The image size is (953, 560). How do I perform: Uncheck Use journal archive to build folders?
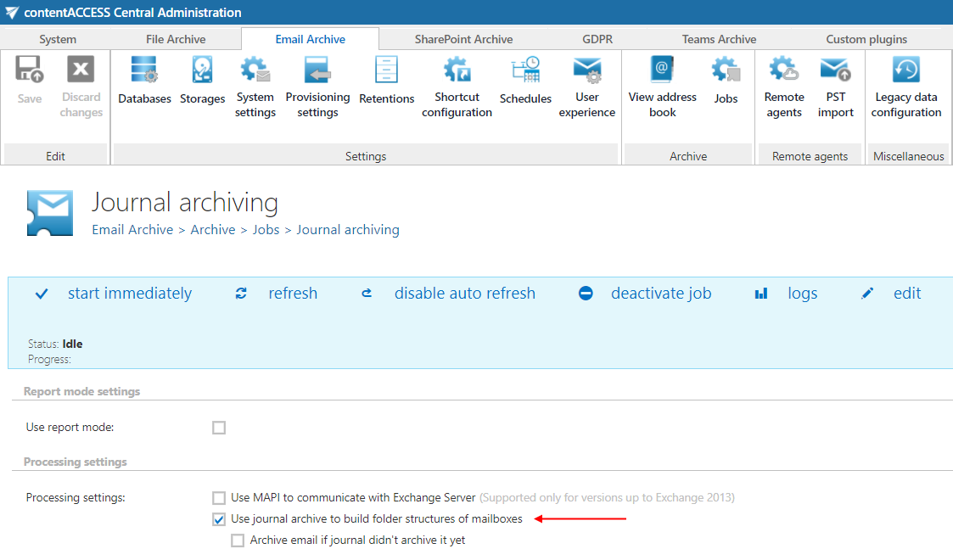pyautogui.click(x=219, y=519)
